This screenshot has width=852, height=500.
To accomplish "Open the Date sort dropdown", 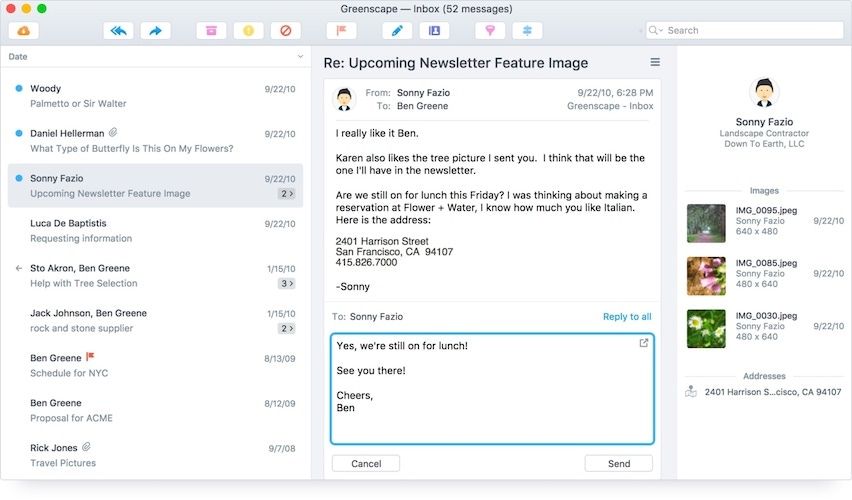I will [300, 57].
